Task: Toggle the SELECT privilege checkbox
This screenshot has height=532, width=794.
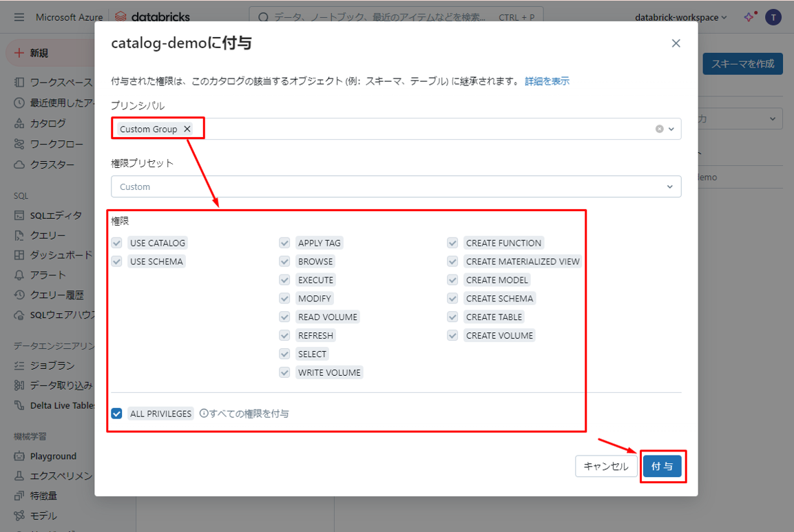Action: 284,354
